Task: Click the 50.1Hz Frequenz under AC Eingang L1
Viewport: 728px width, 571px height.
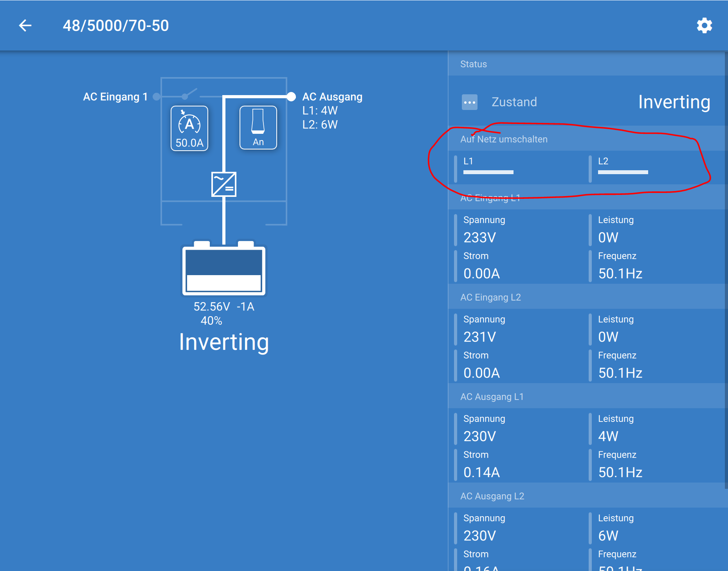Action: (x=620, y=274)
